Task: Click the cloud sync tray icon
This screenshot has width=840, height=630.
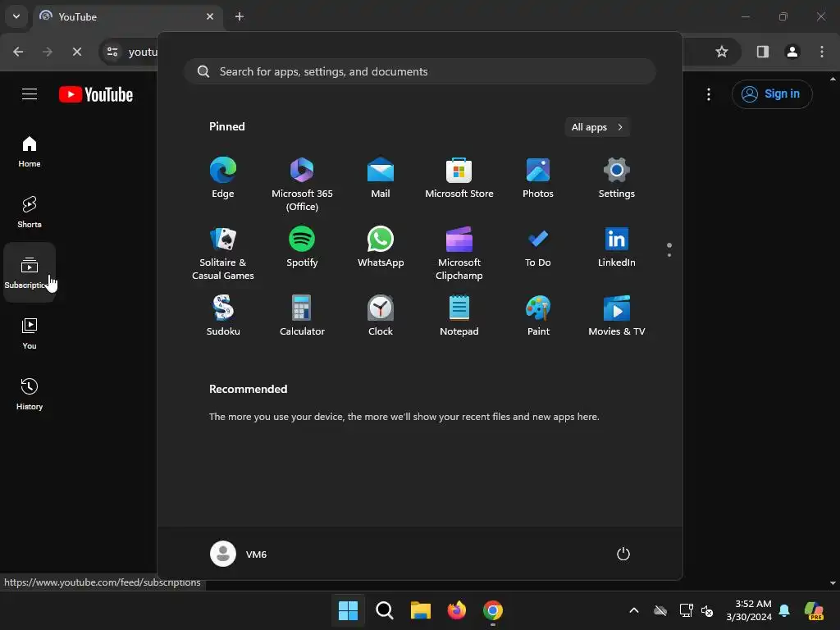Action: 660,610
